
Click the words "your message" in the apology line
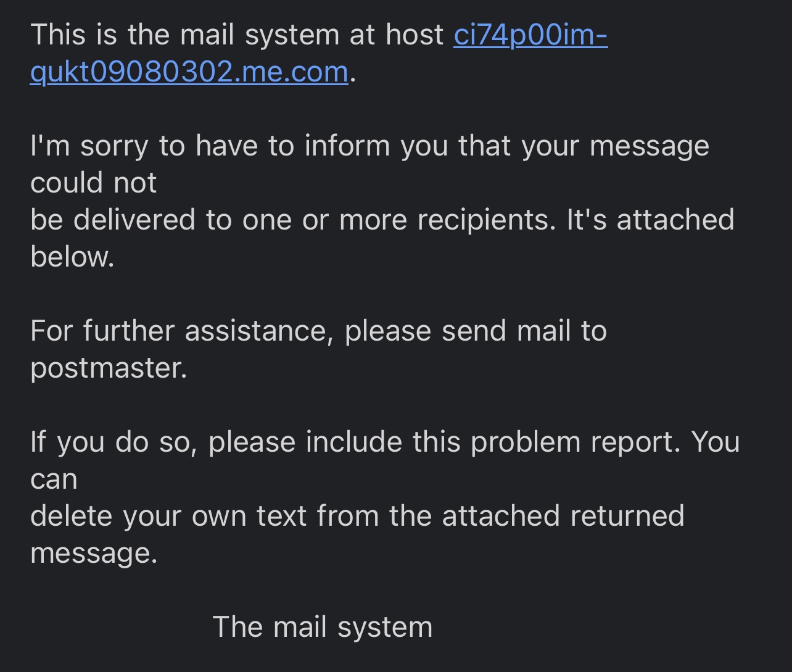click(615, 146)
